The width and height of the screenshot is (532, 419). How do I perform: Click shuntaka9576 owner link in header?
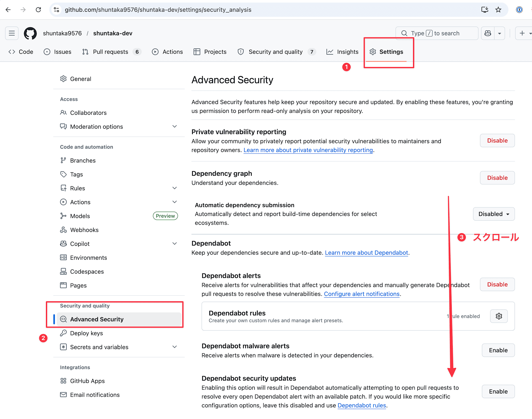(62, 33)
